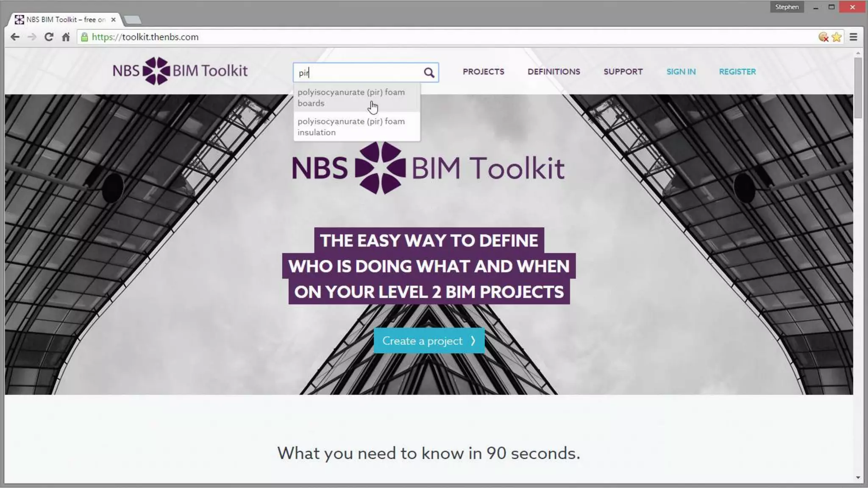Click the REGISTER link
The image size is (868, 488).
737,72
